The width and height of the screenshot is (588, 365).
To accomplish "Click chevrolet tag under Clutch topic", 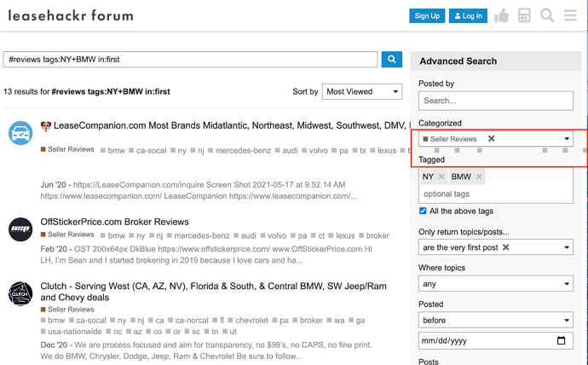I will [248, 321].
